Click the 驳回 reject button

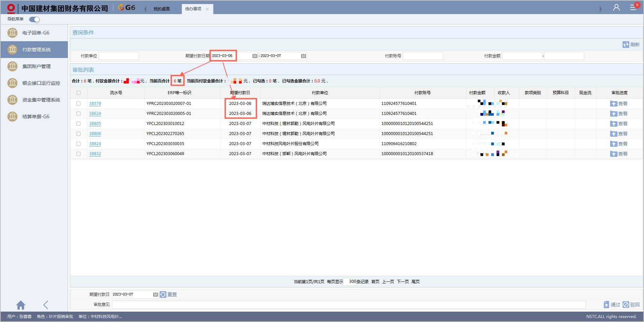pyautogui.click(x=631, y=305)
